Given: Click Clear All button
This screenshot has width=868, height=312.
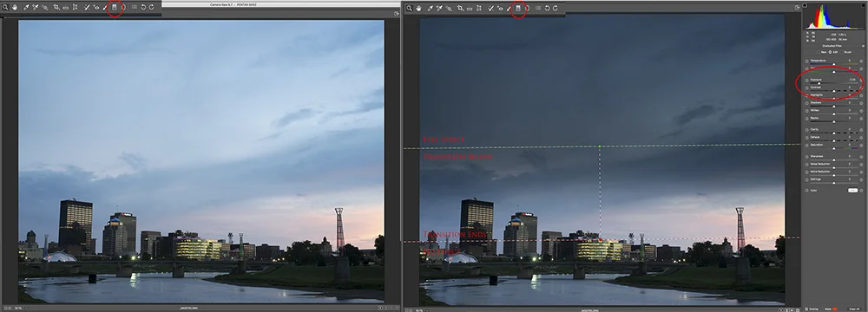Looking at the screenshot, I should tap(855, 309).
